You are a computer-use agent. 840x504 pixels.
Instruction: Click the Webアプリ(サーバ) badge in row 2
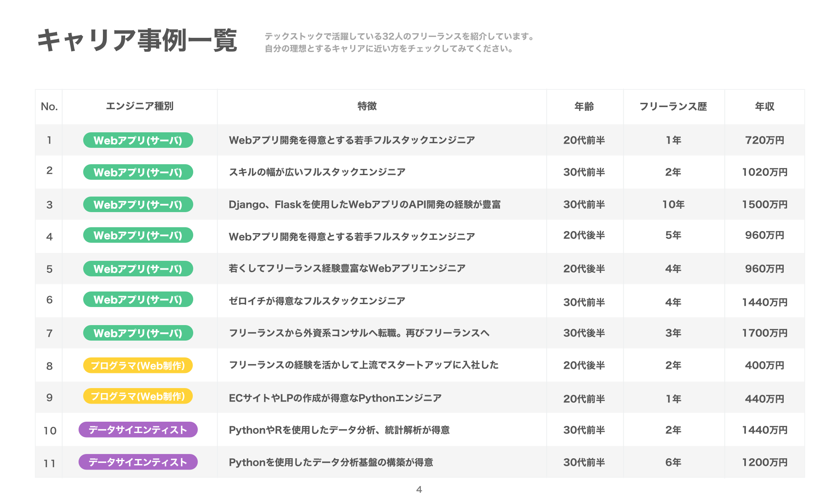138,172
